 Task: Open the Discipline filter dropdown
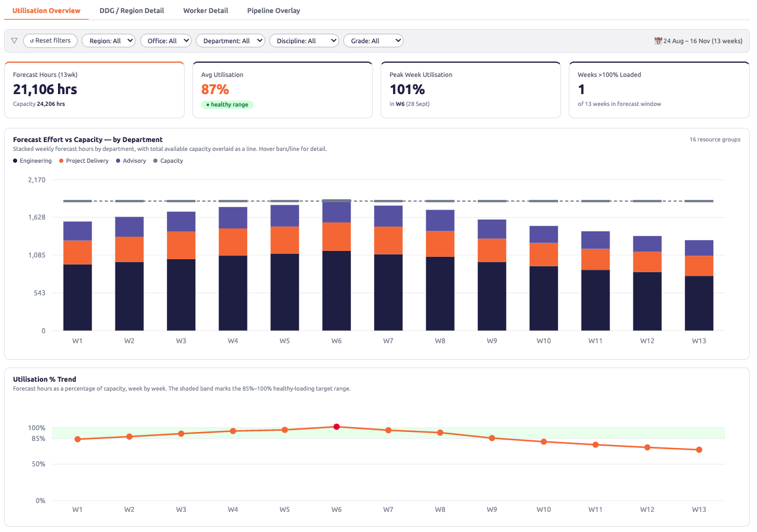click(x=304, y=41)
